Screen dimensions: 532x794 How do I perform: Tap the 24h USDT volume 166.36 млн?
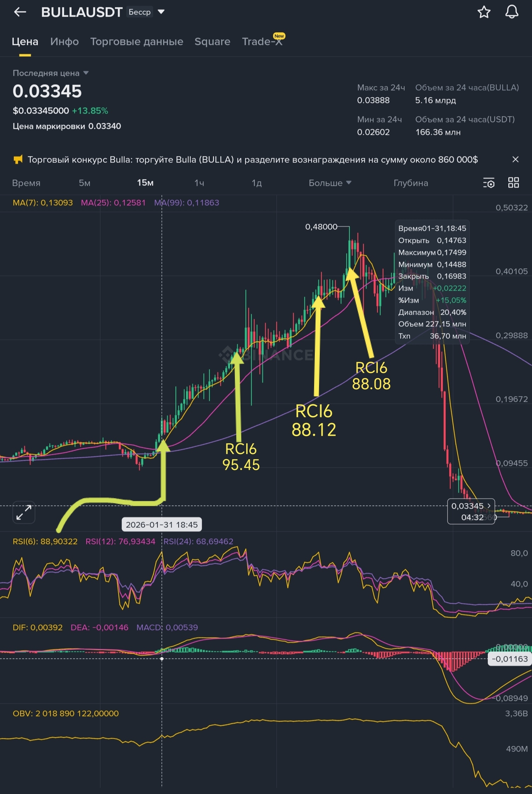coord(438,132)
